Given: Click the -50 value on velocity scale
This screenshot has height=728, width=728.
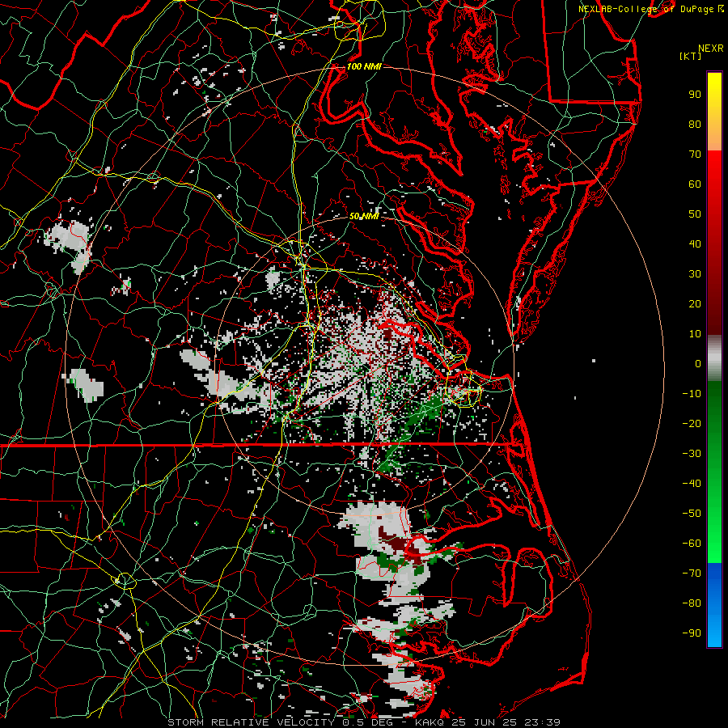Looking at the screenshot, I should 692,514.
